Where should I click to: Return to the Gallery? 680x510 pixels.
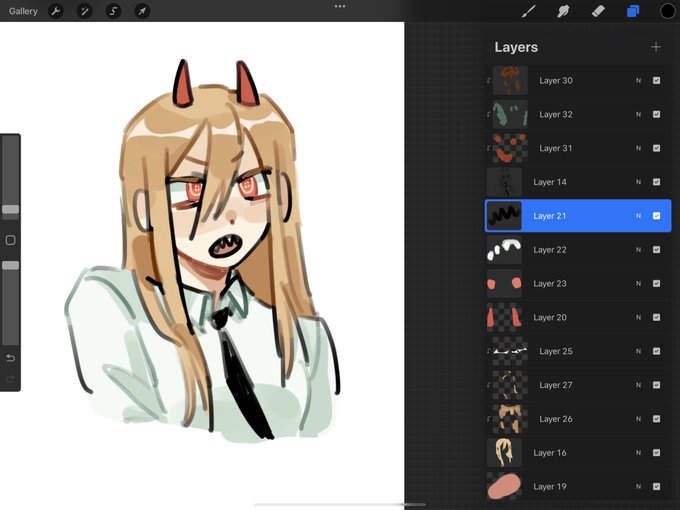click(x=23, y=11)
